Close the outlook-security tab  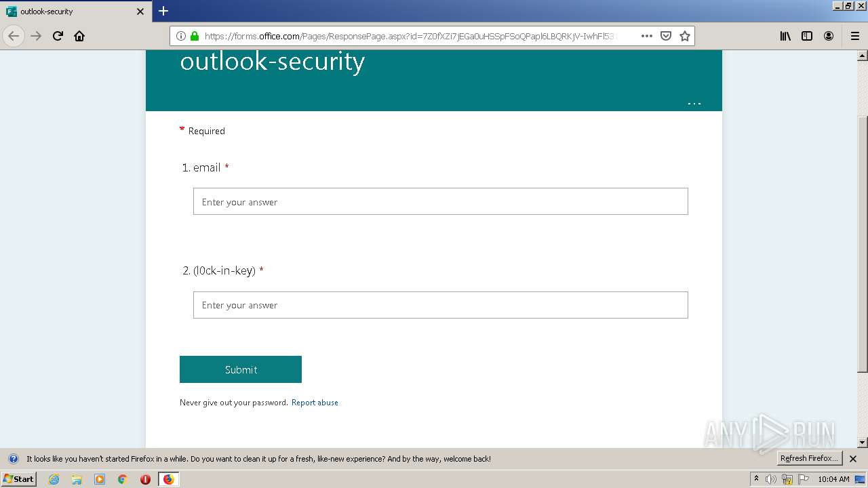click(x=140, y=12)
